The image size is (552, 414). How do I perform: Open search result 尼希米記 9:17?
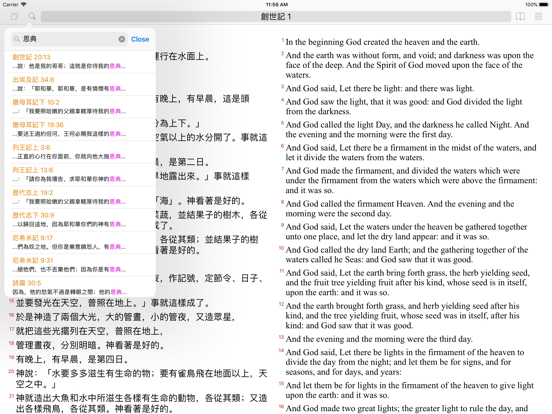pyautogui.click(x=80, y=242)
